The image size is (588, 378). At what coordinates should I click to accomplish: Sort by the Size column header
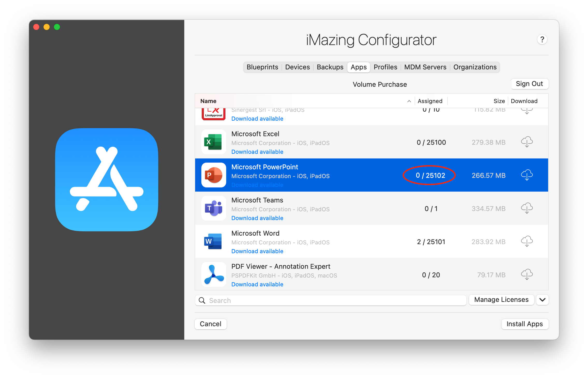click(499, 101)
